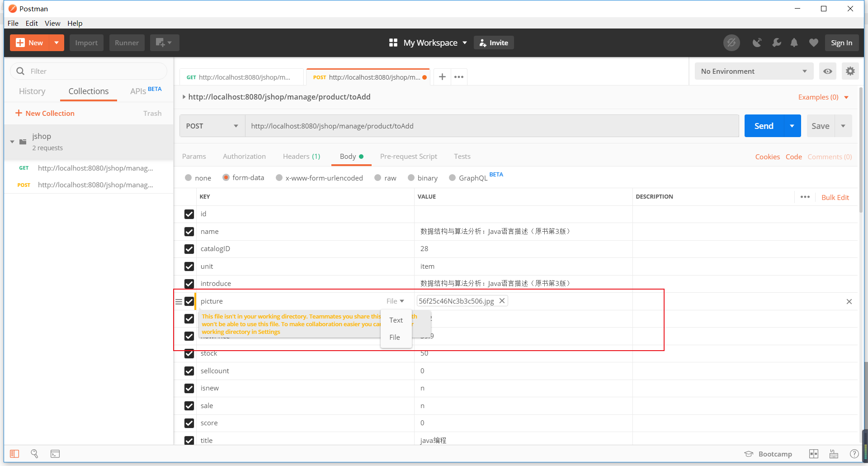
Task: Open Bulk Edit for form-data keys
Action: [x=835, y=197]
